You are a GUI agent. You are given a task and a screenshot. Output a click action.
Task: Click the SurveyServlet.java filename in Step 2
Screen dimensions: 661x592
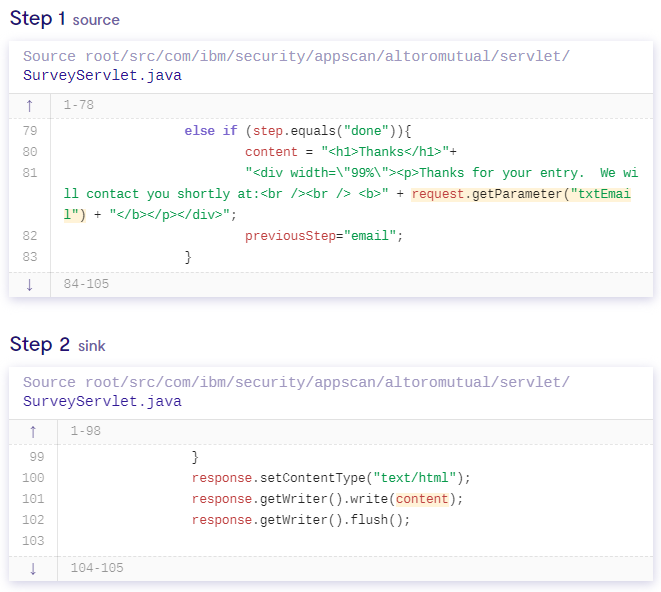[102, 401]
